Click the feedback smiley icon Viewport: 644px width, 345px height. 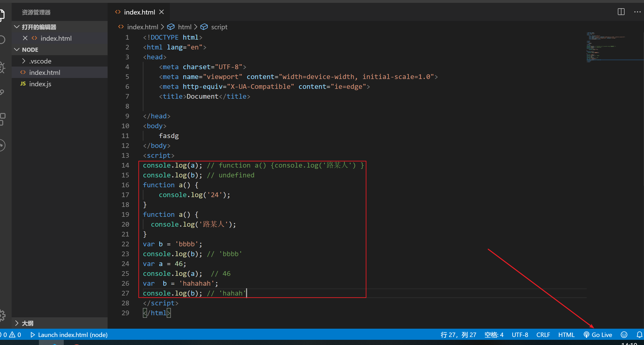coord(624,335)
